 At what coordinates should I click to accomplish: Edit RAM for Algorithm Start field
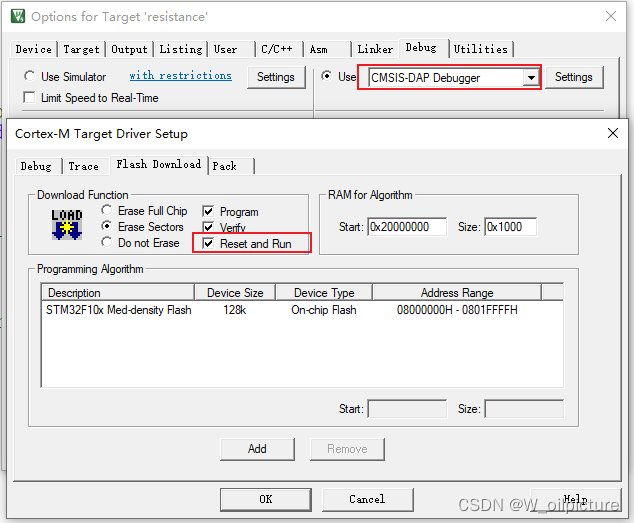click(x=407, y=227)
